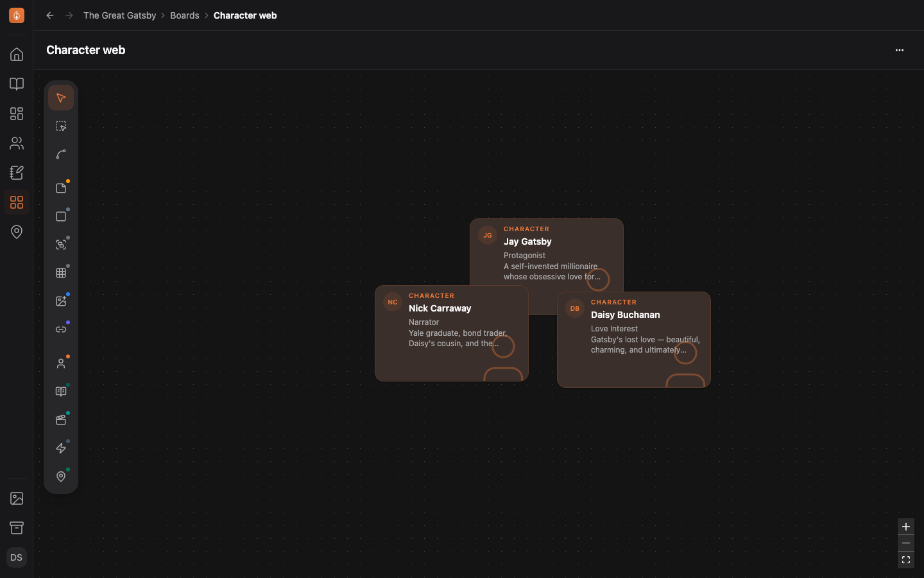Click the Character web breadcrumb
This screenshot has height=578, width=924.
point(245,15)
